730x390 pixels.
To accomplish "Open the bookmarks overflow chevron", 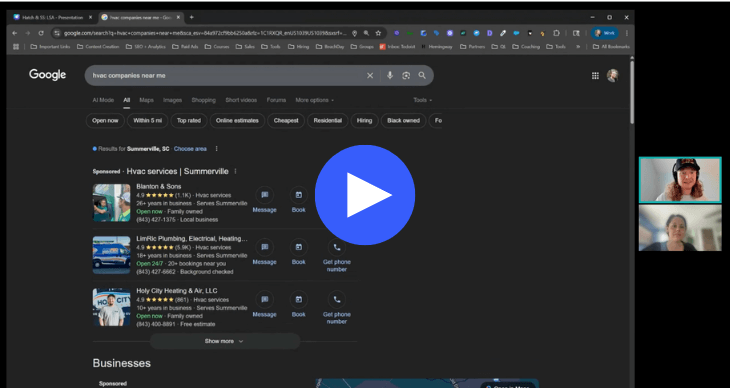I will click(x=578, y=47).
